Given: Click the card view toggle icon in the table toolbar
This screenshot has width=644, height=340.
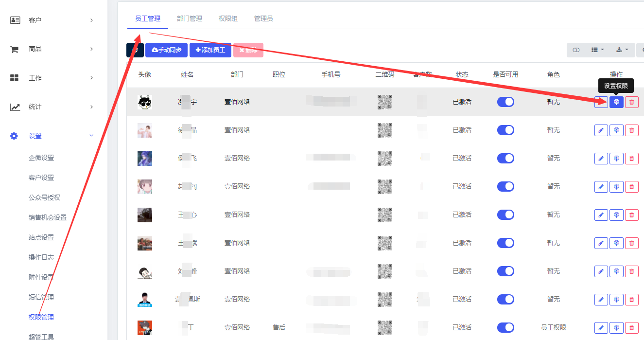Looking at the screenshot, I should pyautogui.click(x=576, y=50).
